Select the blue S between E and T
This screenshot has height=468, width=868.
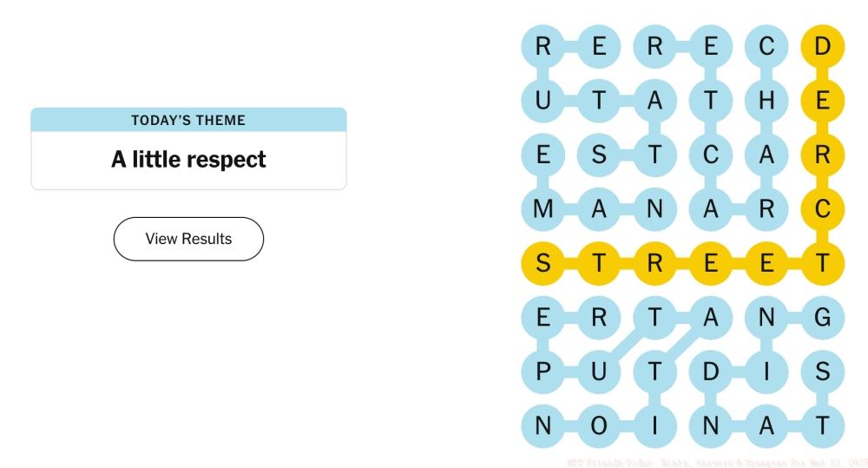click(599, 155)
